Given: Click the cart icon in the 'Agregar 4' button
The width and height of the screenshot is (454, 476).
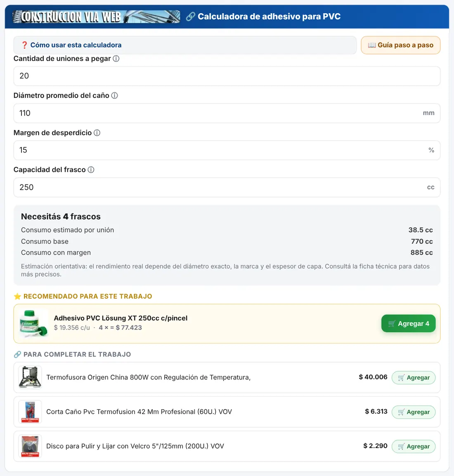Looking at the screenshot, I should tap(392, 324).
